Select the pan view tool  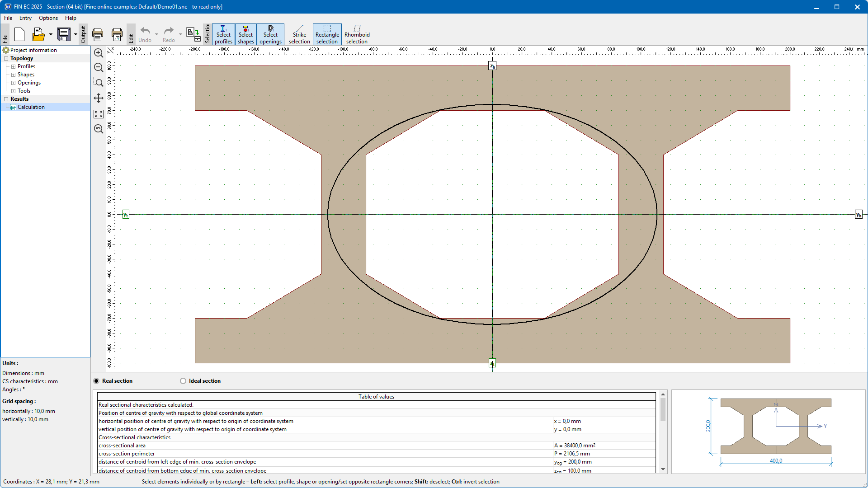[99, 98]
